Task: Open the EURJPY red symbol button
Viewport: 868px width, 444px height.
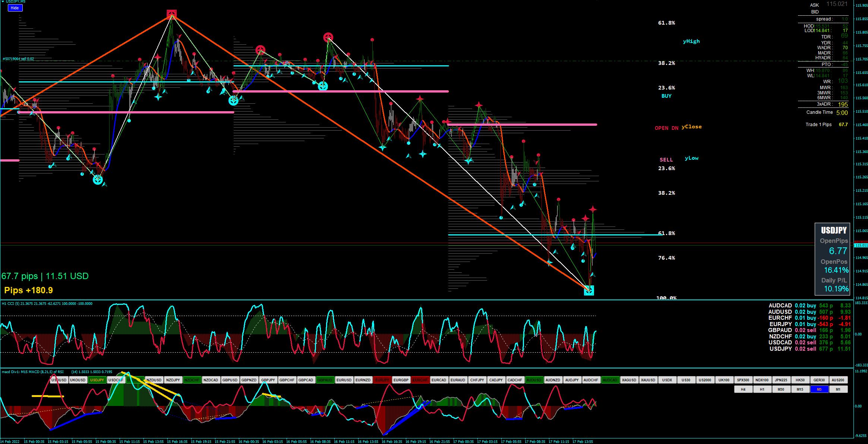Action: pos(382,380)
